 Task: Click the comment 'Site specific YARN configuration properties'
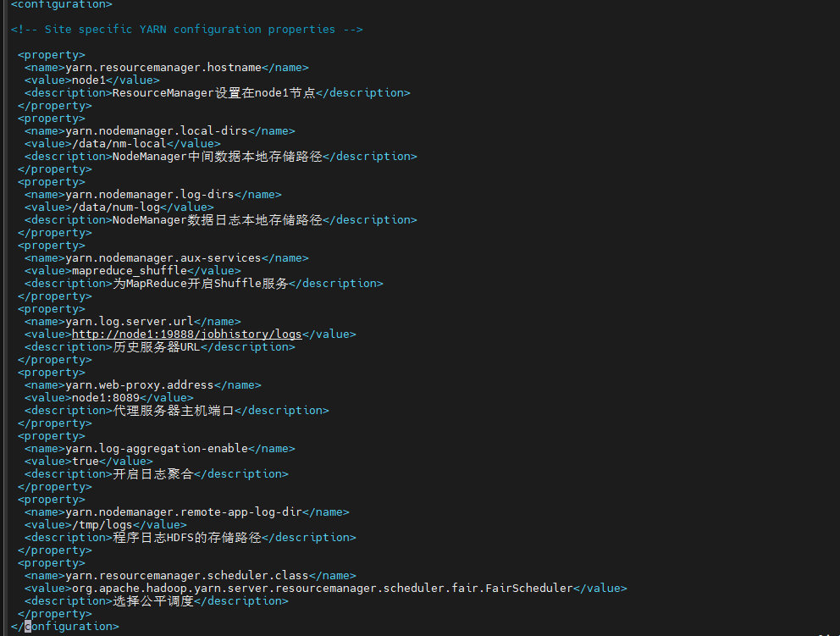(190, 30)
